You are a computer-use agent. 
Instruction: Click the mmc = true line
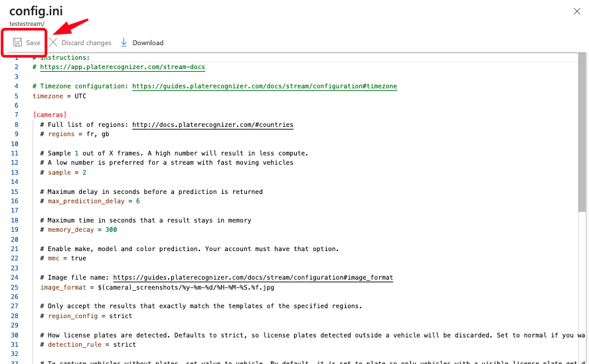point(66,258)
